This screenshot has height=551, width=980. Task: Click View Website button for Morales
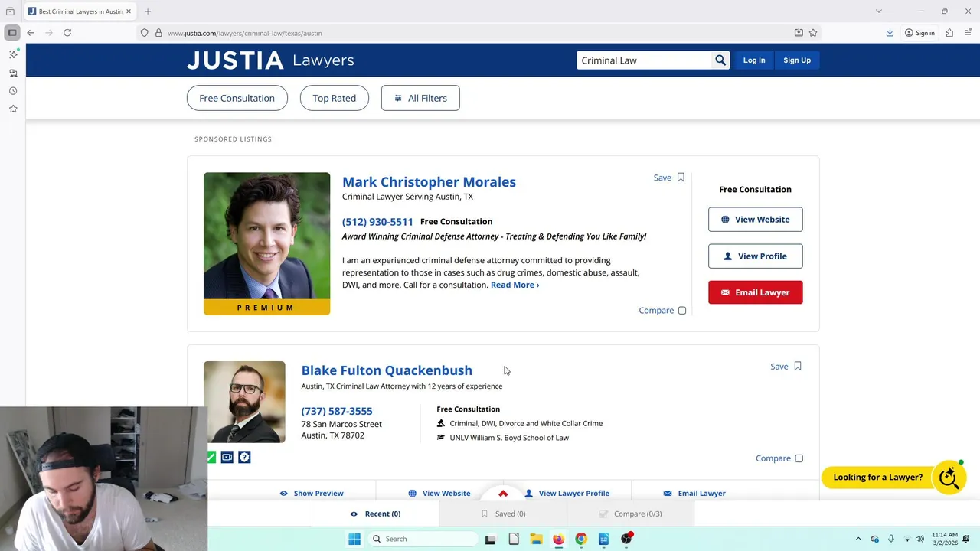click(755, 220)
